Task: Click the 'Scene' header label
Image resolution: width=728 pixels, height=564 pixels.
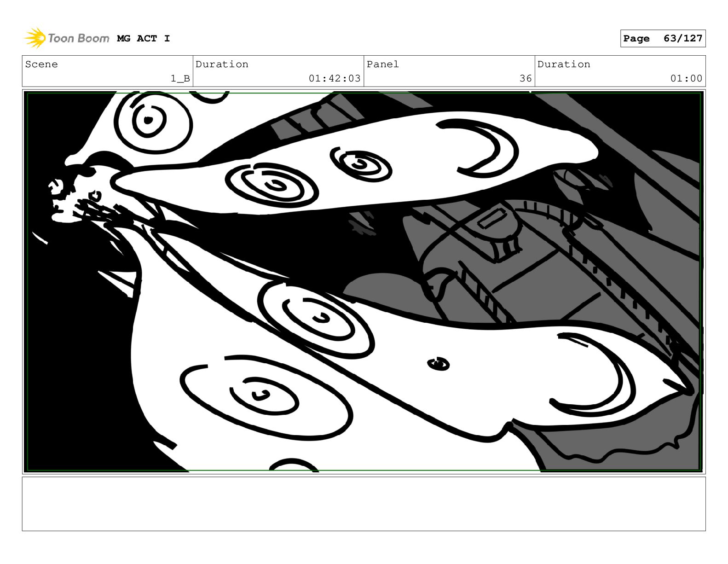Action: 42,64
